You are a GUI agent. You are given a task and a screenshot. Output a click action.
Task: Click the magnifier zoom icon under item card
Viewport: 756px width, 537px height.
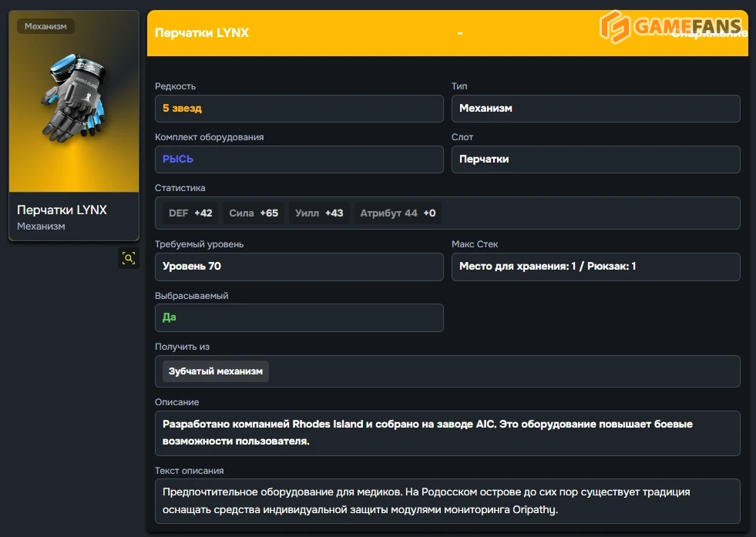tap(129, 258)
